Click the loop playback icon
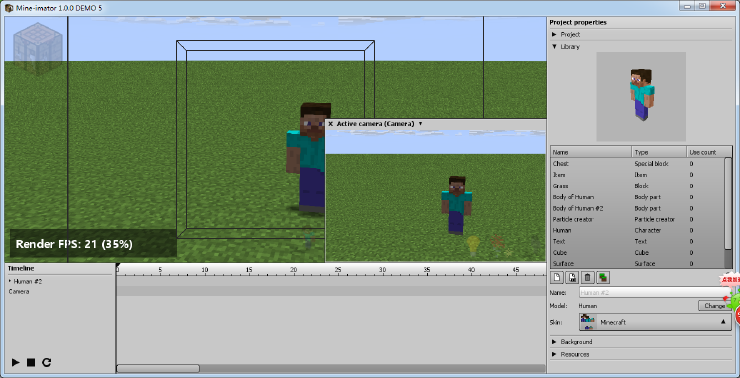The image size is (740, 378). point(46,362)
